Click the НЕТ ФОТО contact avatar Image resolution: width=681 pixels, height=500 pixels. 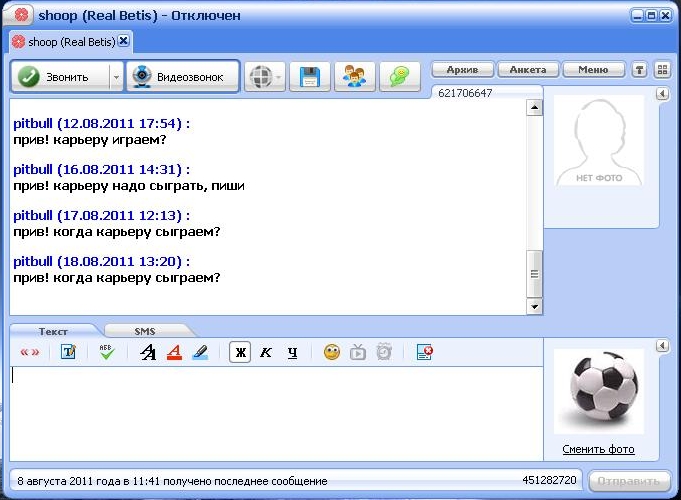(x=599, y=141)
